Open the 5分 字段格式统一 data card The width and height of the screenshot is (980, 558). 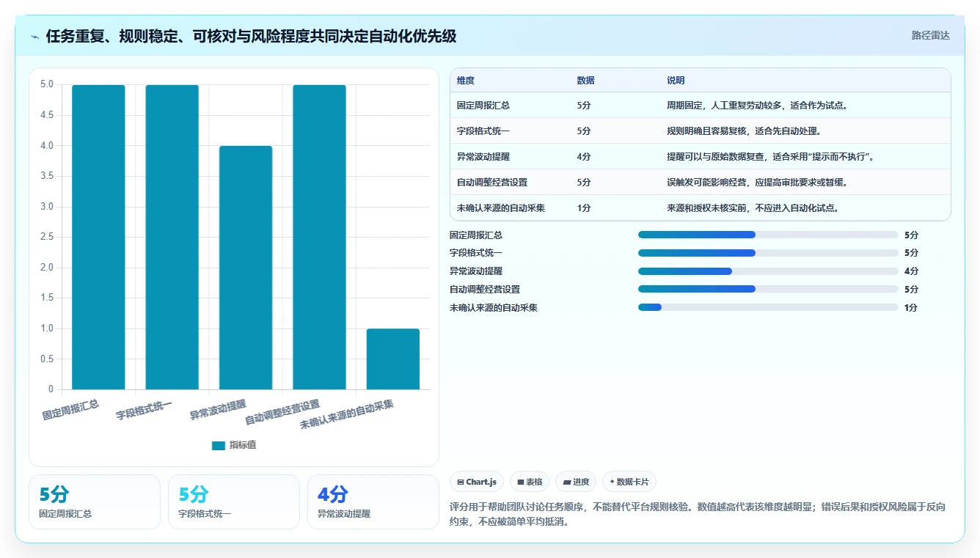(x=234, y=502)
